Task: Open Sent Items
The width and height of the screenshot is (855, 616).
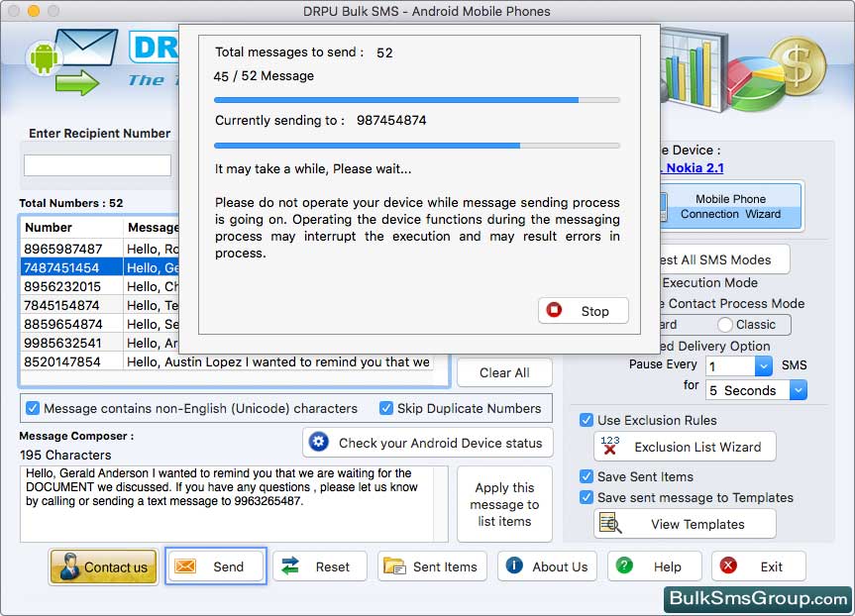Action: point(432,566)
